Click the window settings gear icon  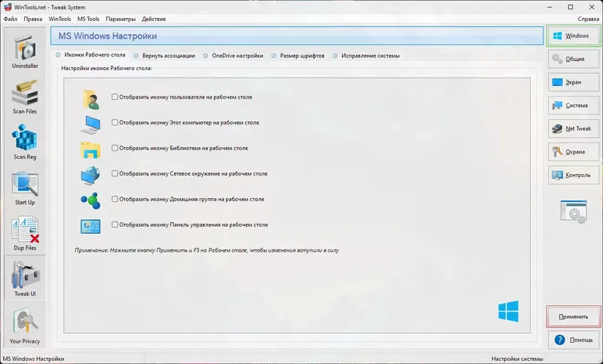point(574,212)
